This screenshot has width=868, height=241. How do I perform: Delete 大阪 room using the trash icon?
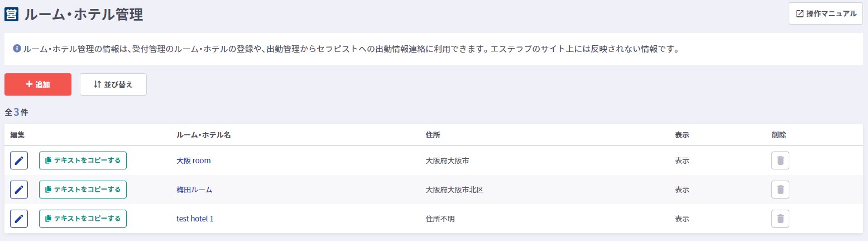point(780,160)
